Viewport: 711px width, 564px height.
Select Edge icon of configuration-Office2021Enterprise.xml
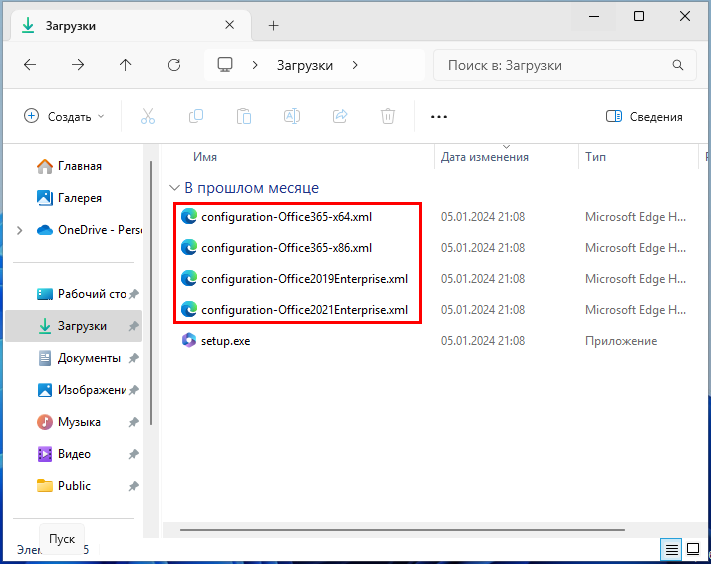[189, 310]
